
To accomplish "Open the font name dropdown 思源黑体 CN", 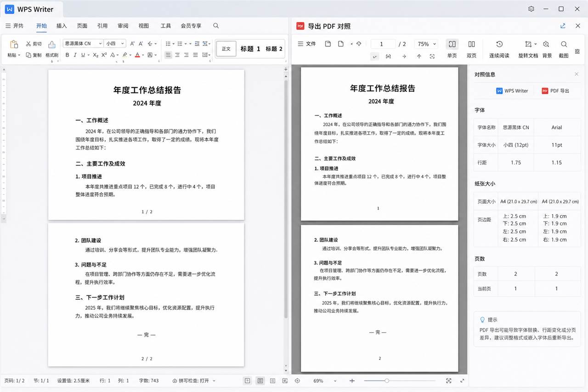I will (83, 44).
